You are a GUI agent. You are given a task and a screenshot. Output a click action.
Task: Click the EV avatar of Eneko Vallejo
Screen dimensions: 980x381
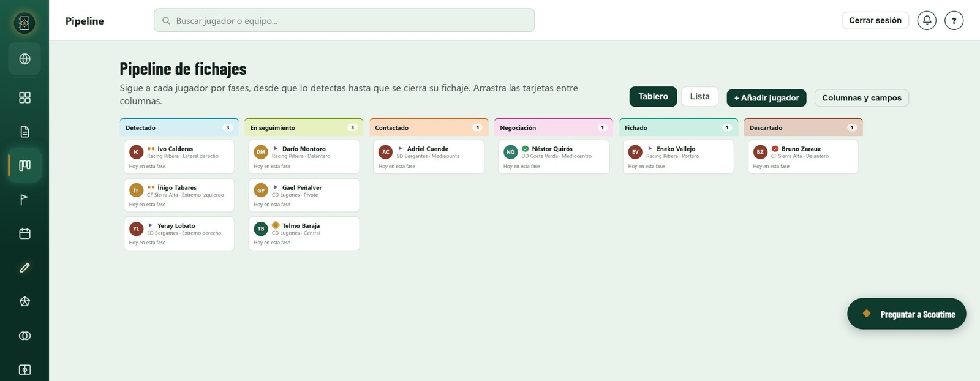click(635, 152)
